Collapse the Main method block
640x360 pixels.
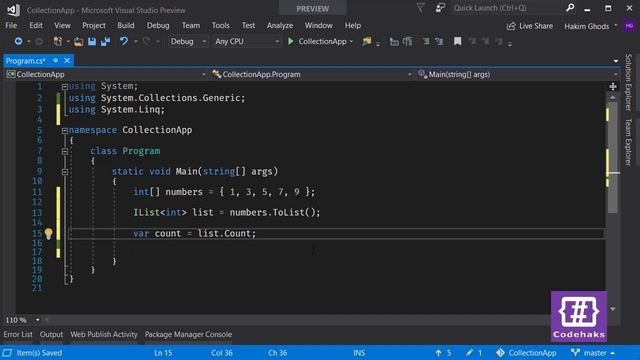pyautogui.click(x=64, y=172)
